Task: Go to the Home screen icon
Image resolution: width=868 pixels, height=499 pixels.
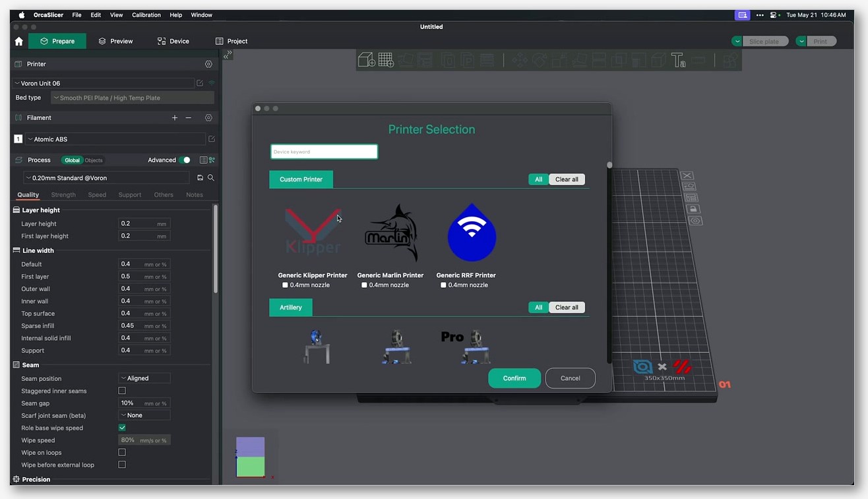Action: (18, 41)
